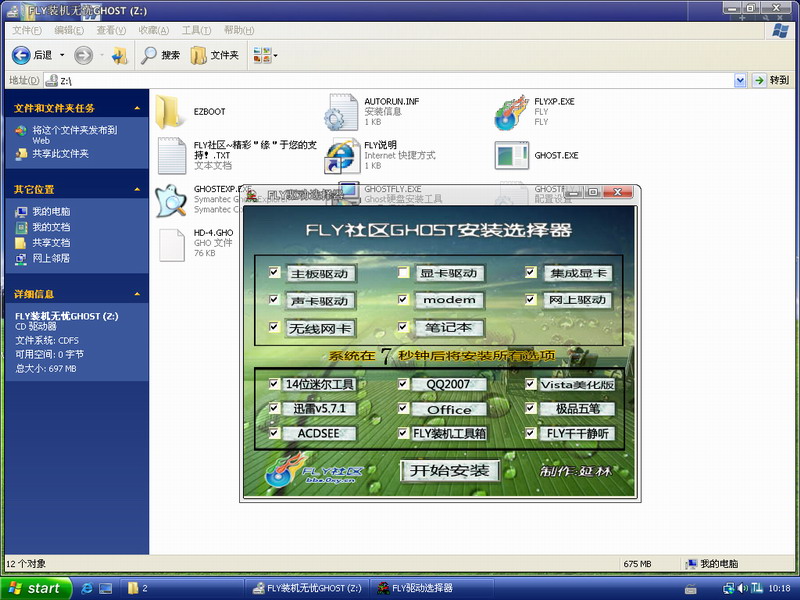Uncheck the 笔记本 checkbox
The height and width of the screenshot is (600, 800).
(x=403, y=327)
